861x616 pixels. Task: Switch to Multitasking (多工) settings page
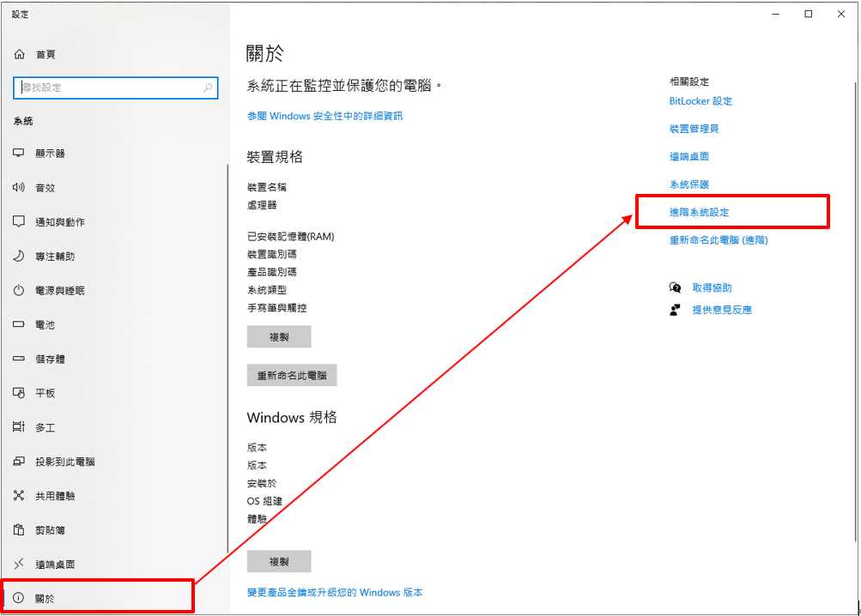45,427
